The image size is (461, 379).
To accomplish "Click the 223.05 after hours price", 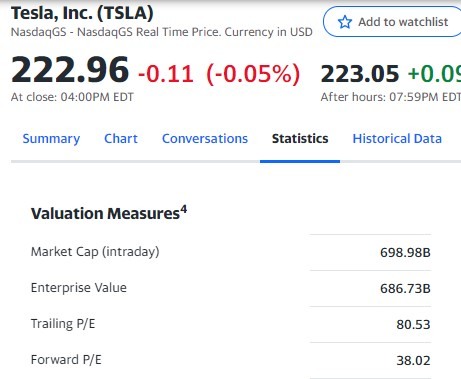I will (x=360, y=74).
